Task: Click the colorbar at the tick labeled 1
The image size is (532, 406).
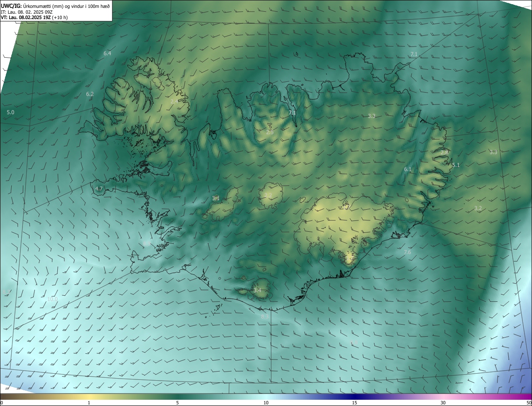Action: coord(89,397)
